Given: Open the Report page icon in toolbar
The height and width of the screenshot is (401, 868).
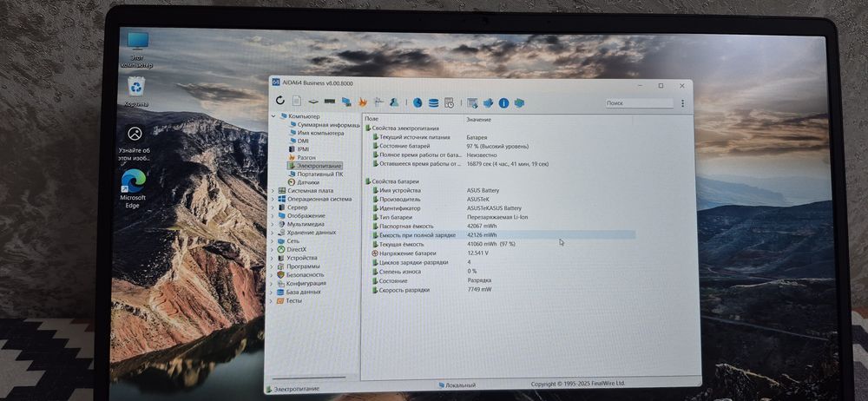Looking at the screenshot, I should pos(297,101).
